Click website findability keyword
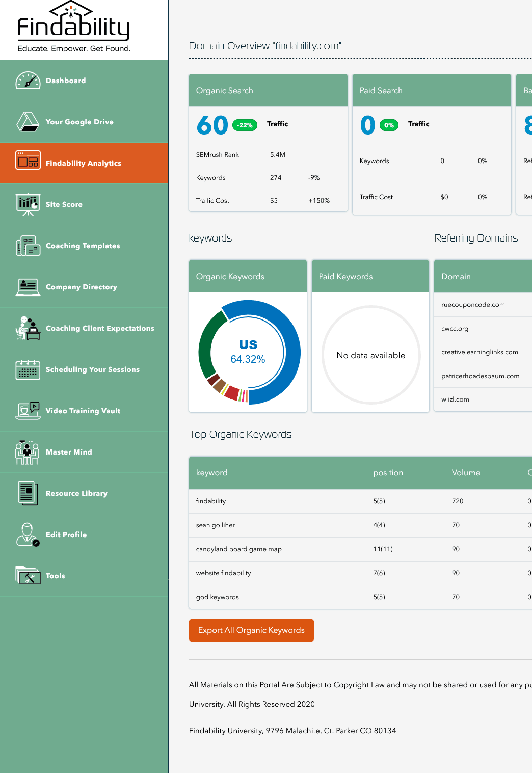The image size is (532, 773). click(x=223, y=573)
